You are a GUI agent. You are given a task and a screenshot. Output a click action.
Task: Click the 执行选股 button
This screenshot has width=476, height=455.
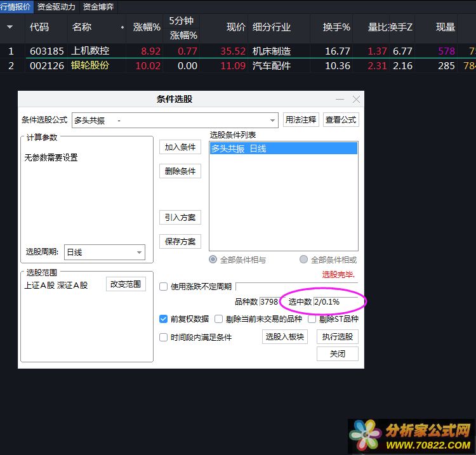pos(338,337)
